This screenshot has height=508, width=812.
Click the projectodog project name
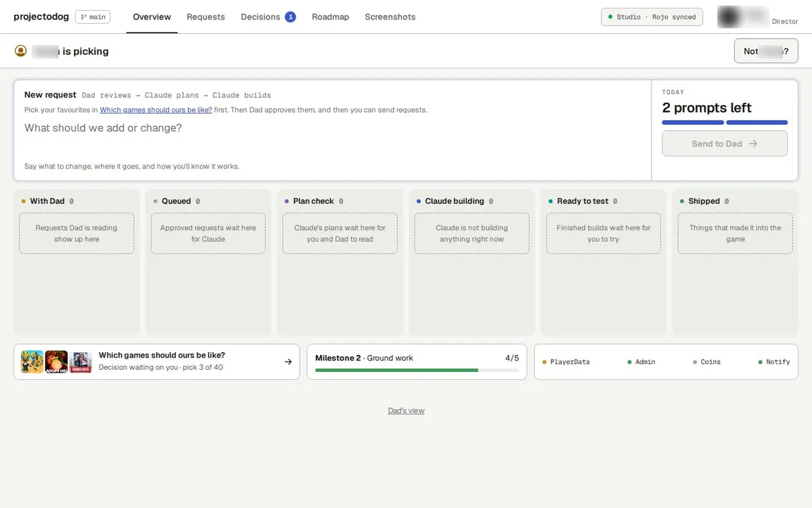click(x=41, y=17)
